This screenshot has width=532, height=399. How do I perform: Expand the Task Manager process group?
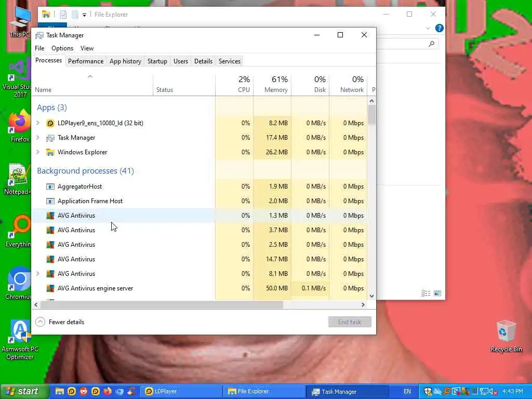point(38,137)
